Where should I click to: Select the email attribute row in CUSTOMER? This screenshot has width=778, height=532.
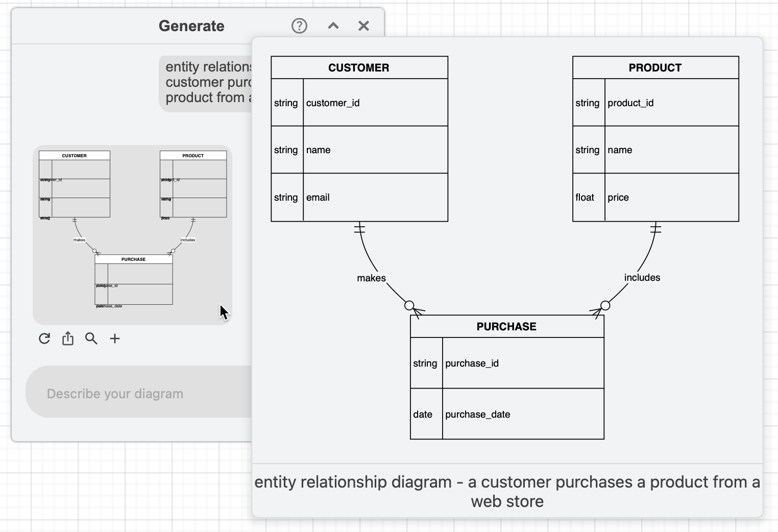click(359, 197)
